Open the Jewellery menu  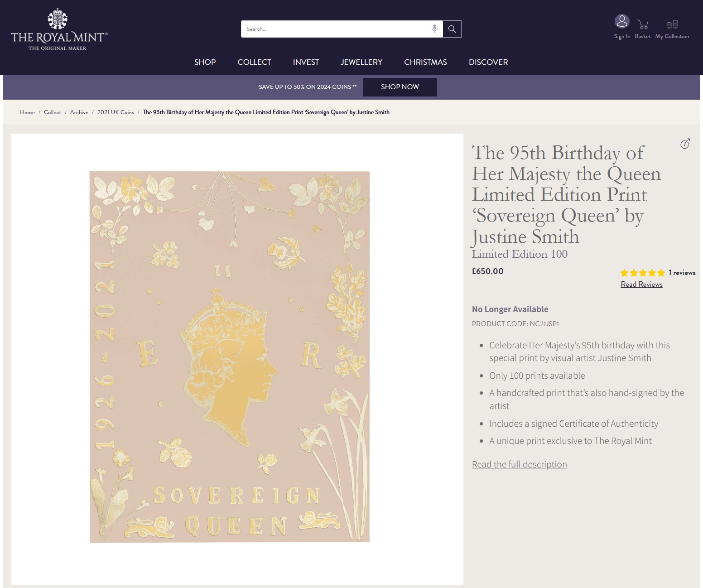tap(361, 62)
